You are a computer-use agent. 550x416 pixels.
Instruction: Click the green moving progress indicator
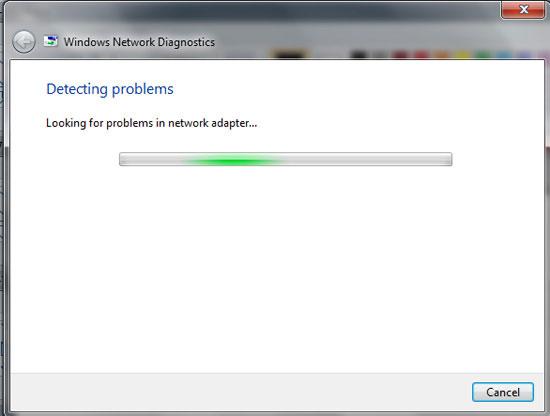click(x=232, y=160)
